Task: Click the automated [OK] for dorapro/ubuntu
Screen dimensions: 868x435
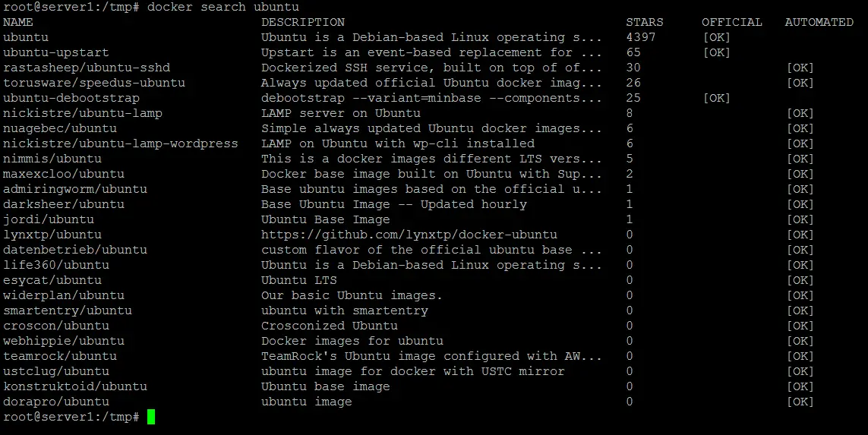Action: (800, 402)
